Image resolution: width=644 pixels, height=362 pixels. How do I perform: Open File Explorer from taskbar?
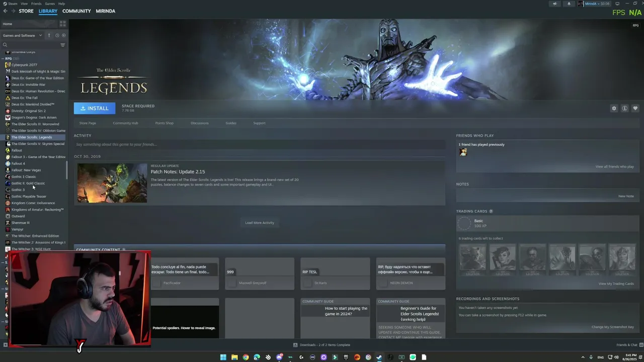point(234,357)
